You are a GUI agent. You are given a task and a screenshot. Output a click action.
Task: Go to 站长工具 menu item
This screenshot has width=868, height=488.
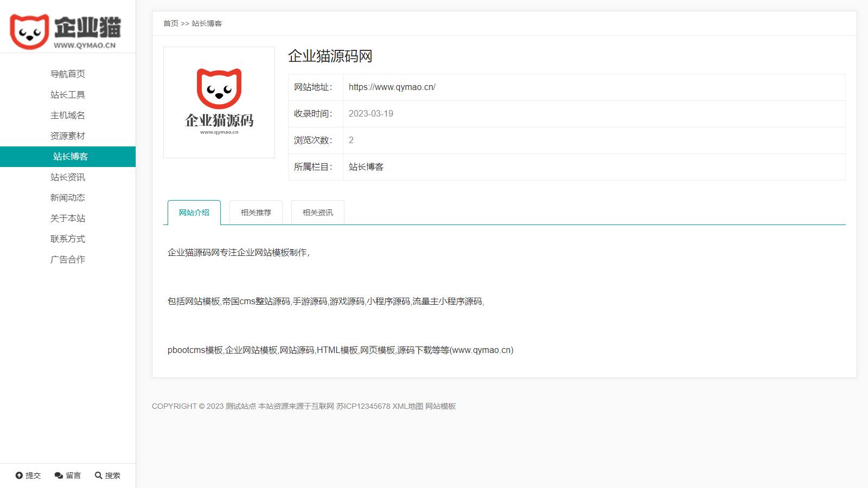(68, 95)
